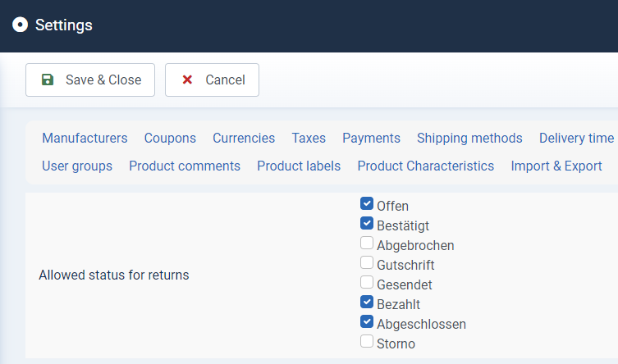The width and height of the screenshot is (618, 364).
Task: Select the Storno status checkbox
Action: (x=367, y=342)
